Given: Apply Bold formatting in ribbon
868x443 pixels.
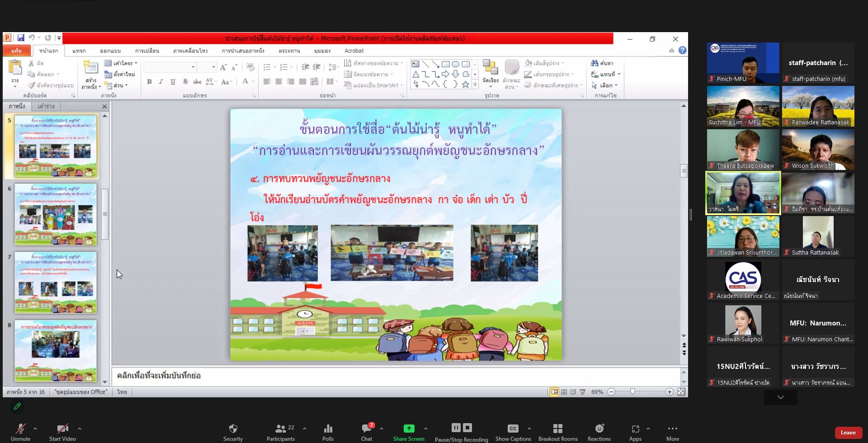Looking at the screenshot, I should tap(149, 81).
